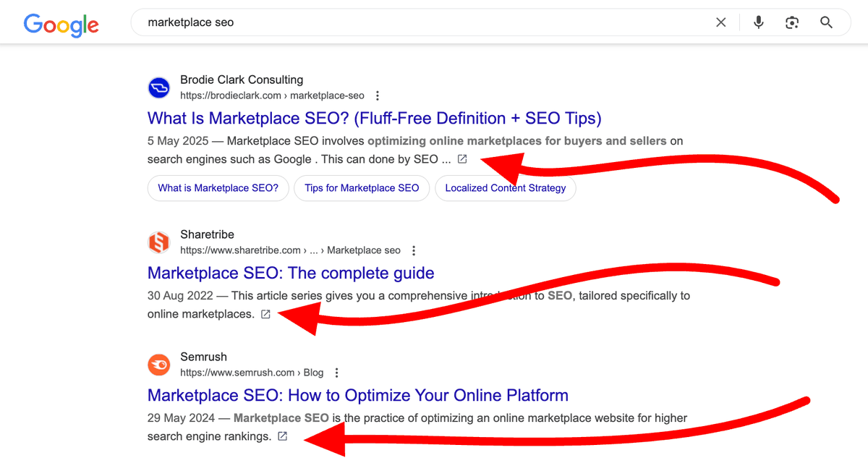Click the Sharetribe favicon
The width and height of the screenshot is (868, 458).
[158, 242]
